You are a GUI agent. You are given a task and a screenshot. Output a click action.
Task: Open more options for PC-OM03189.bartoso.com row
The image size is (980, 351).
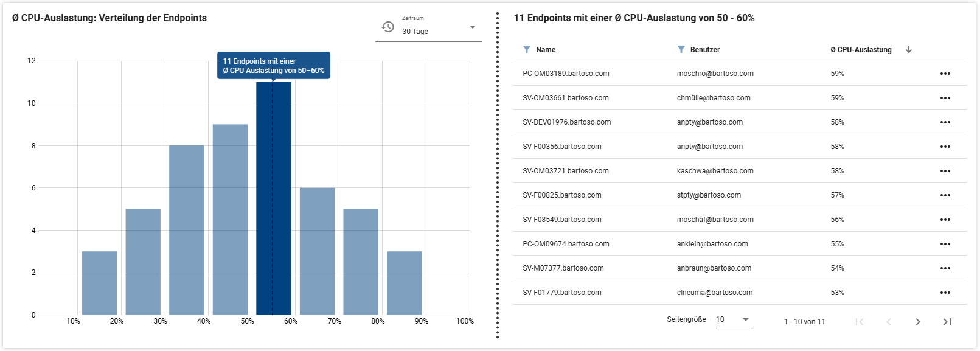point(945,74)
